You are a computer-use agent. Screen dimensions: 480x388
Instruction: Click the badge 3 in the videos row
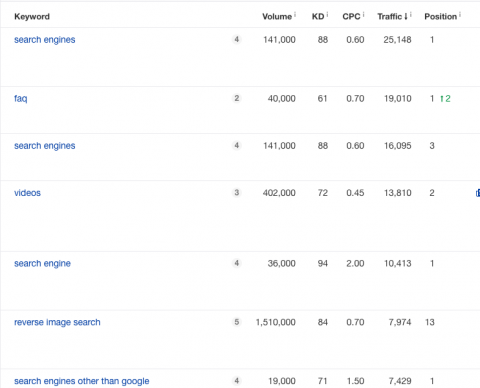tap(237, 193)
